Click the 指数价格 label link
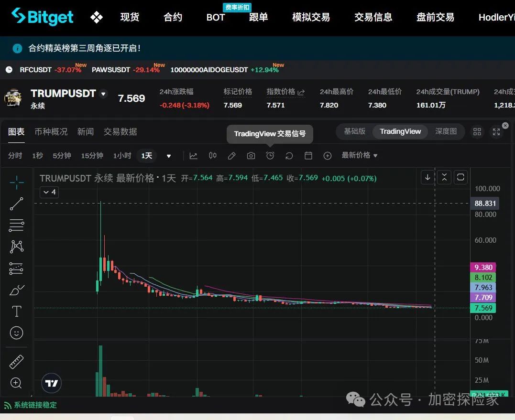 coord(285,92)
